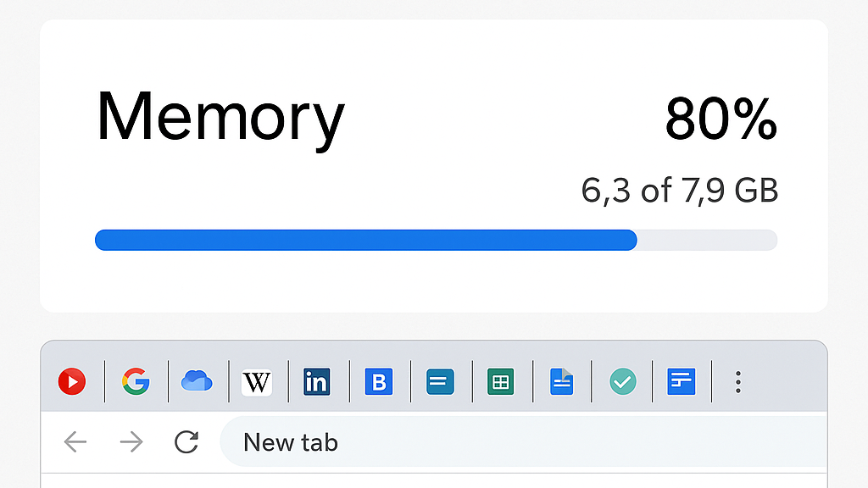Go forward to the next page
The height and width of the screenshot is (488, 868).
coord(131,441)
